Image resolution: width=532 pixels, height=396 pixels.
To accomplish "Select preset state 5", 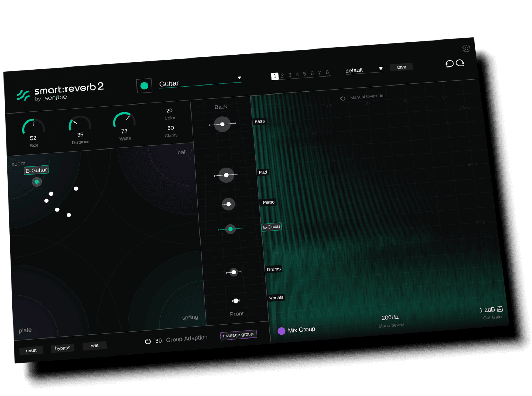I will [304, 74].
